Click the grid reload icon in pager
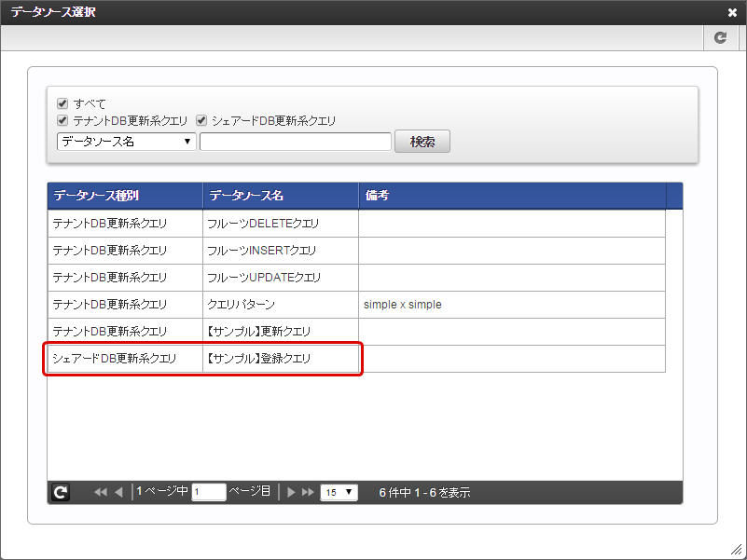This screenshot has height=560, width=747. click(x=61, y=492)
